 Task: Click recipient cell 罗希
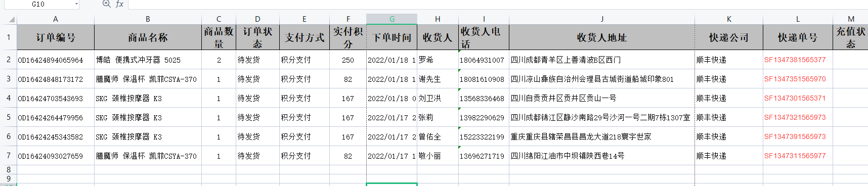click(x=438, y=60)
